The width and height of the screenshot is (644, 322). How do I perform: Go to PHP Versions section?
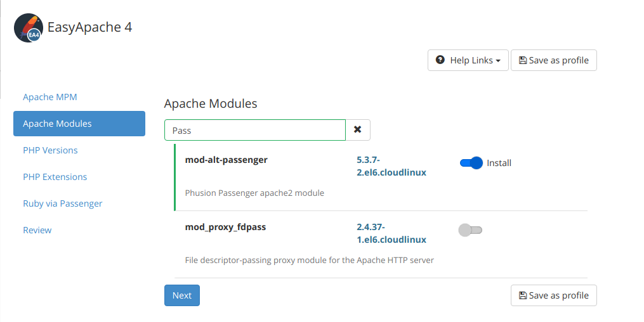(50, 150)
